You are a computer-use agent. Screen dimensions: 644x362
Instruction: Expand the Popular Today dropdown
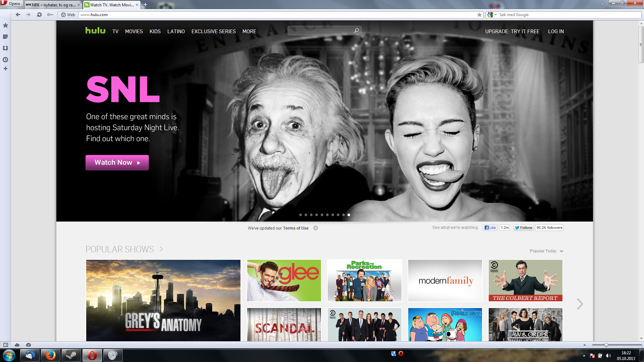click(x=546, y=251)
